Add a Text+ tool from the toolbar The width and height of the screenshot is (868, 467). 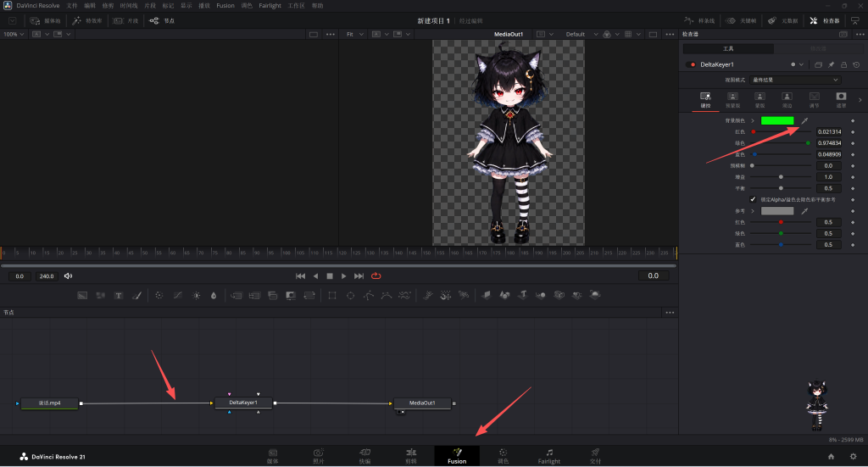119,296
